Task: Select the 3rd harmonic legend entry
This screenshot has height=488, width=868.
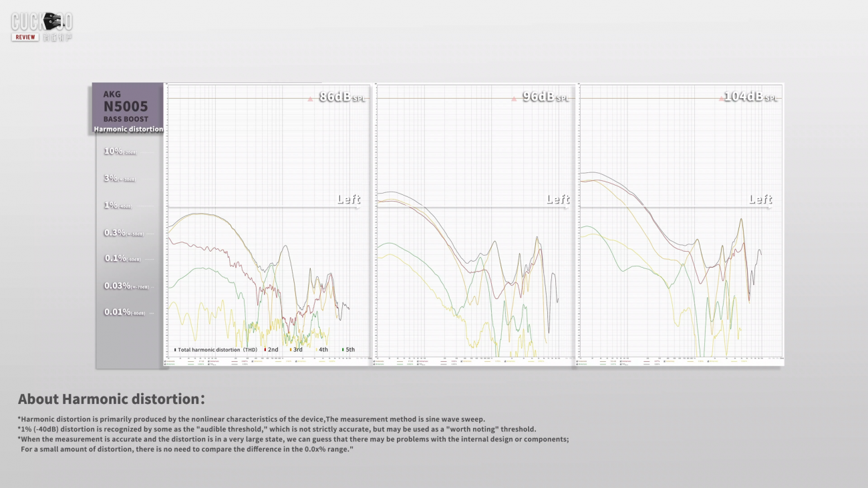Action: (296, 350)
